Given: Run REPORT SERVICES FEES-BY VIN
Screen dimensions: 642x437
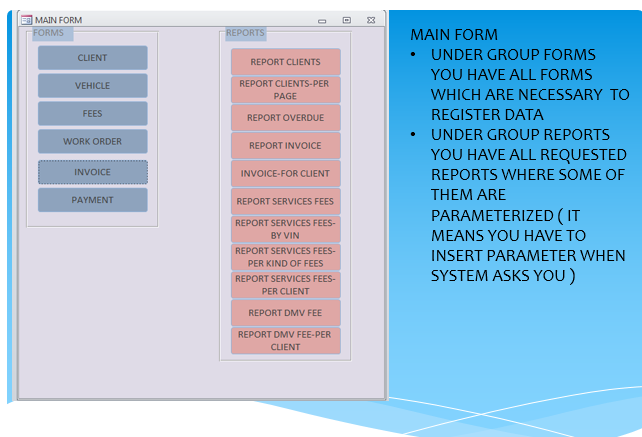Looking at the screenshot, I should coord(285,229).
